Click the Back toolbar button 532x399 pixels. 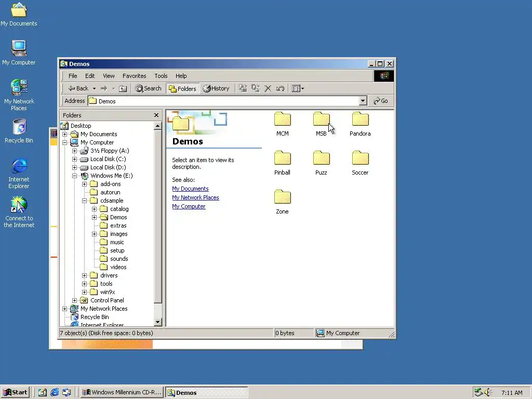pos(78,88)
